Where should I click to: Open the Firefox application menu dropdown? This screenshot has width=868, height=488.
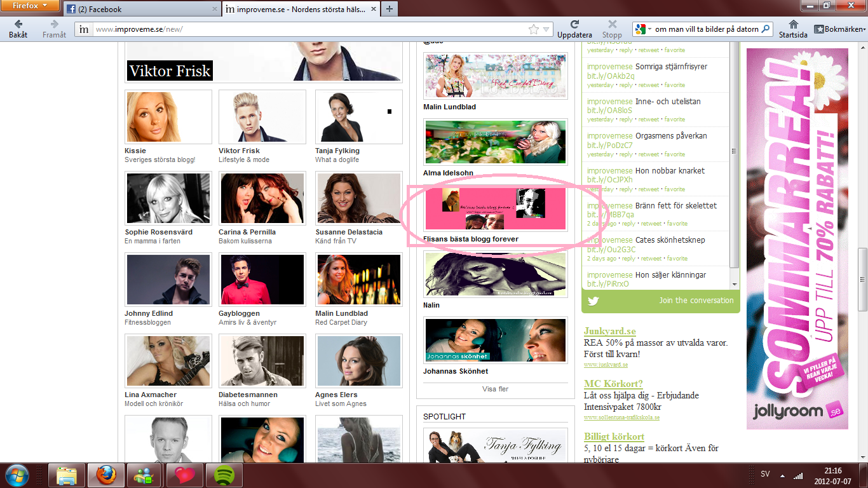pyautogui.click(x=31, y=6)
